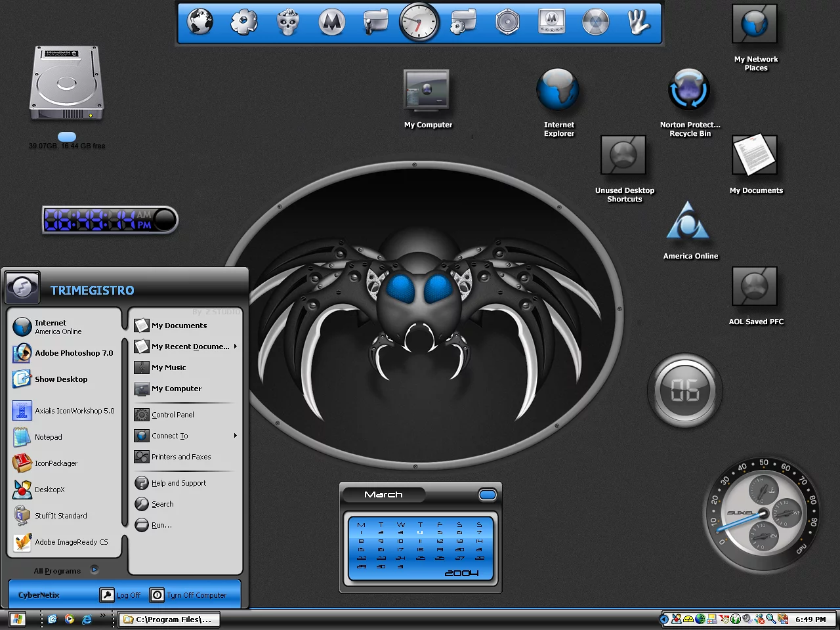Screen dimensions: 840x630
Task: Select Control Panel in the Start menu
Action: pyautogui.click(x=173, y=415)
